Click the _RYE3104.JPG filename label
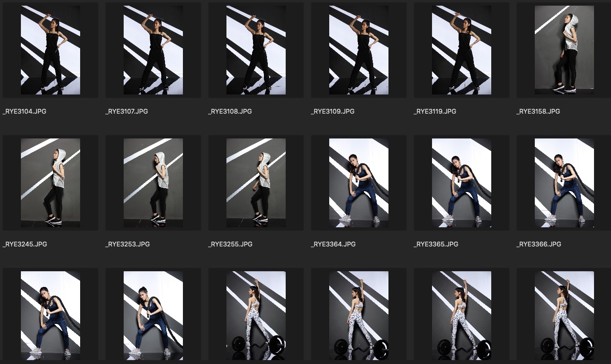 [x=24, y=111]
